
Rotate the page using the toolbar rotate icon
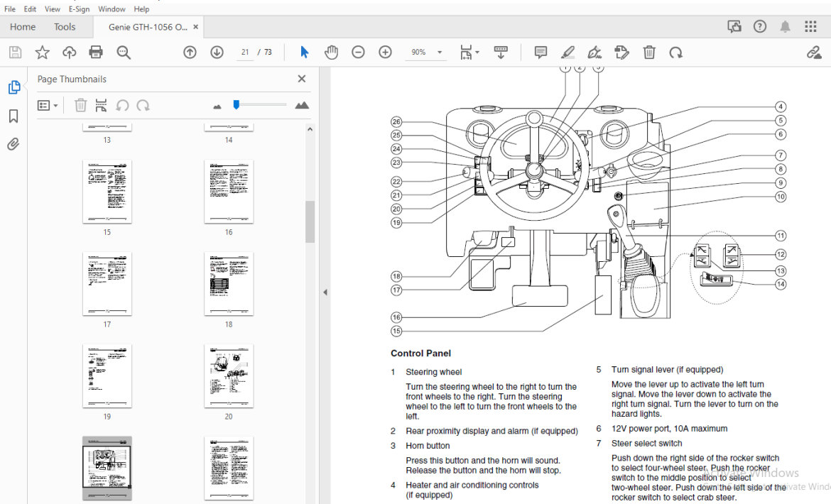pyautogui.click(x=675, y=52)
